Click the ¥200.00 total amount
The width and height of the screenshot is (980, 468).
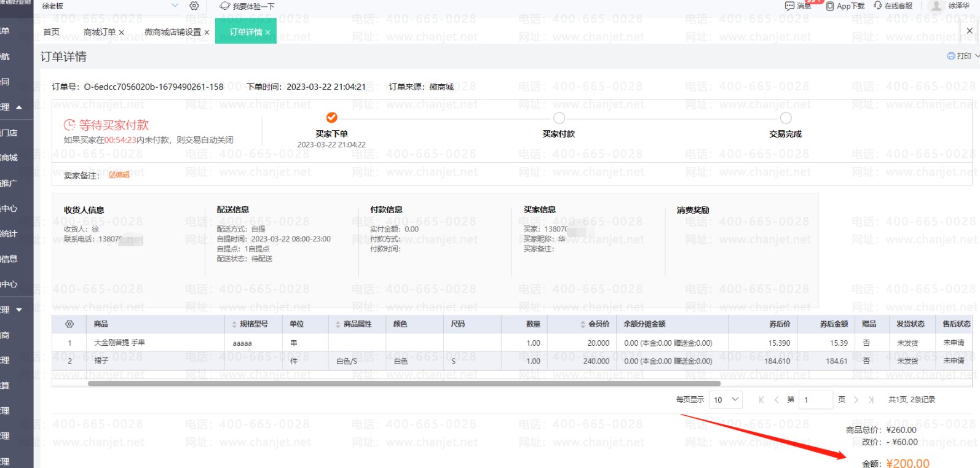[x=907, y=463]
